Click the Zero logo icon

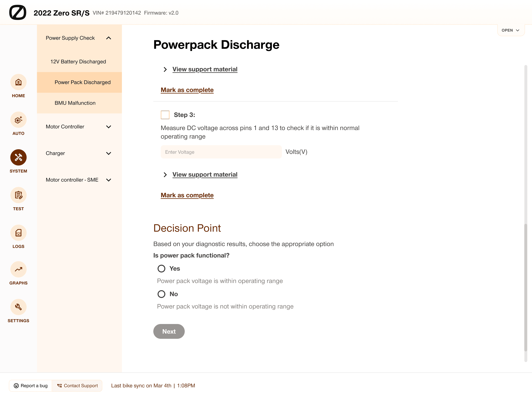click(x=18, y=12)
